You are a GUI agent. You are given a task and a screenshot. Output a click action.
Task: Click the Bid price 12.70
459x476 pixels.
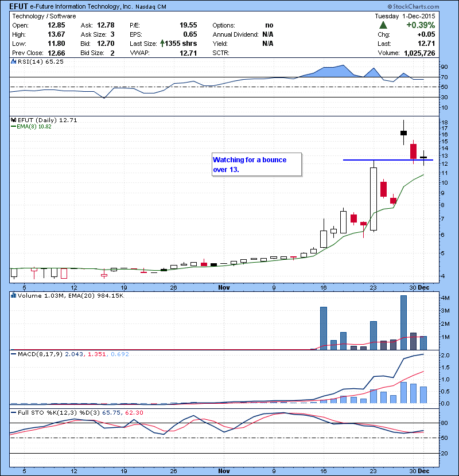pos(106,44)
